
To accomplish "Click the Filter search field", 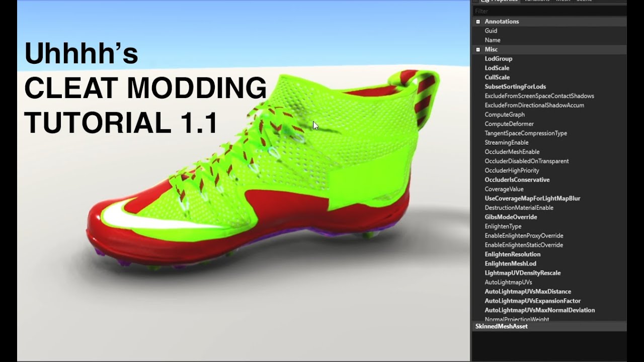I will pos(549,11).
